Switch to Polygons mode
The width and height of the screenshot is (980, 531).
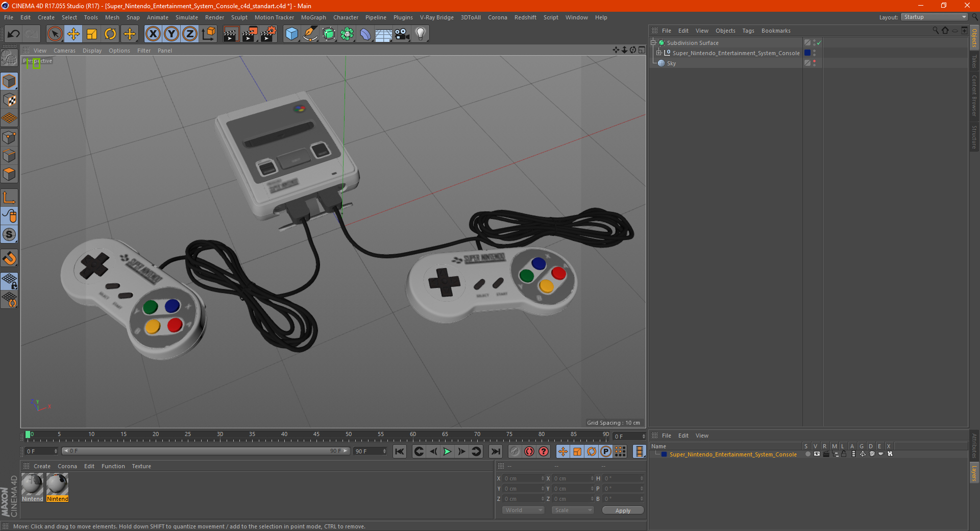pos(9,174)
